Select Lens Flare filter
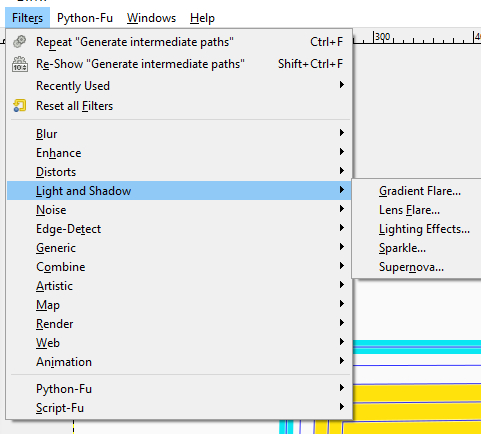The image size is (481, 434). [x=409, y=210]
